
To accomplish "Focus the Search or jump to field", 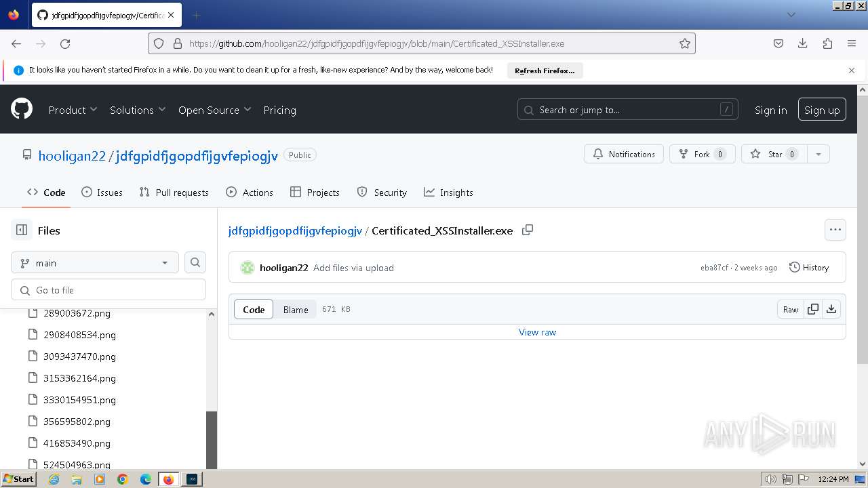I will pyautogui.click(x=628, y=109).
